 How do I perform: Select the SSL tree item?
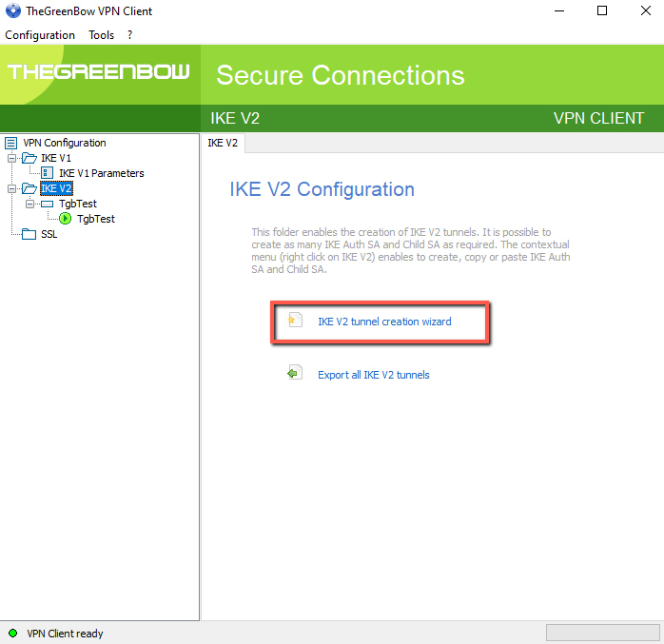tap(49, 234)
